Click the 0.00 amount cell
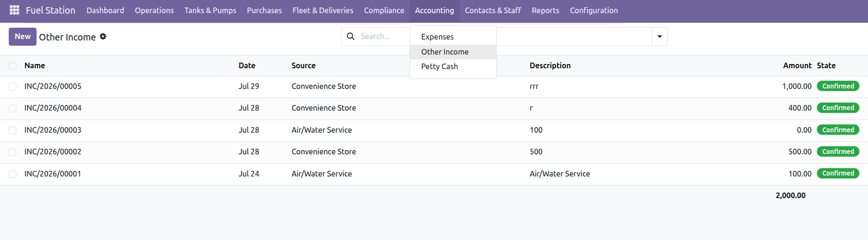The width and height of the screenshot is (868, 240). pyautogui.click(x=804, y=130)
